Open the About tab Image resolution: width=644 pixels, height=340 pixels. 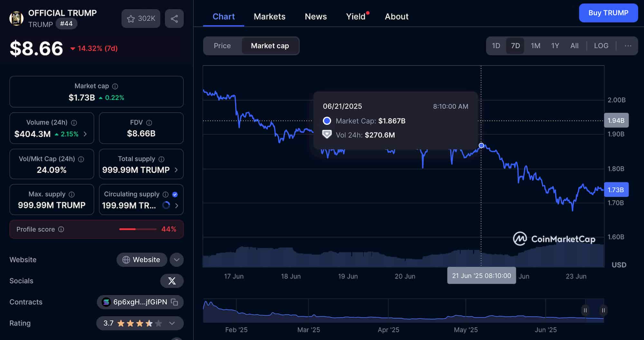coord(396,16)
